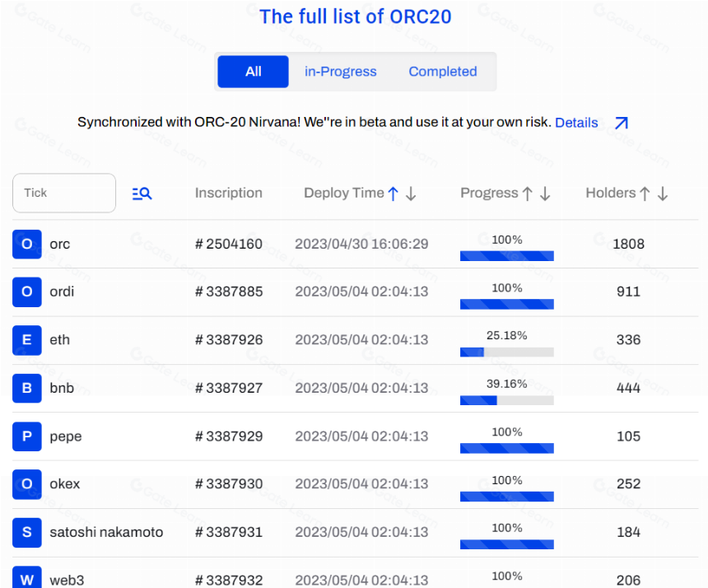
Task: Click the eth token E badge
Action: click(x=27, y=340)
